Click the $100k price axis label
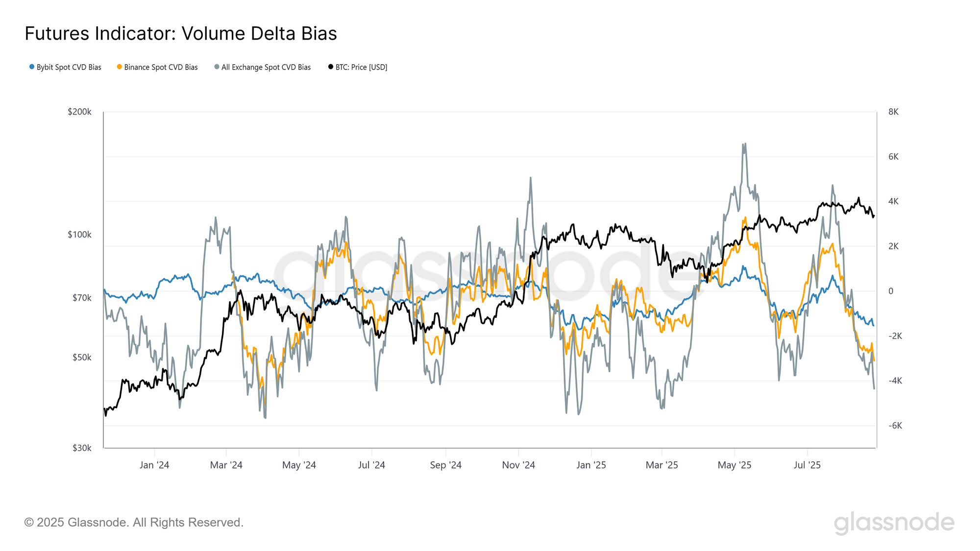980x551 pixels. [x=80, y=235]
